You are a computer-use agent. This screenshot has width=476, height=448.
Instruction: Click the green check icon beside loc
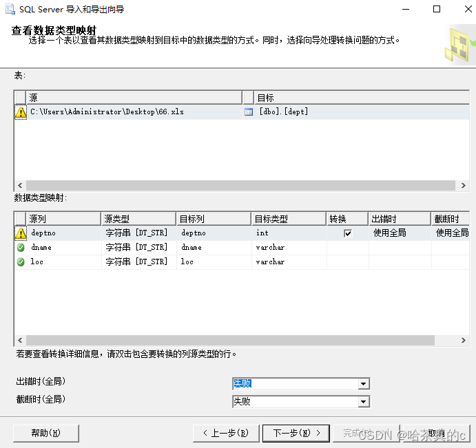click(x=21, y=262)
